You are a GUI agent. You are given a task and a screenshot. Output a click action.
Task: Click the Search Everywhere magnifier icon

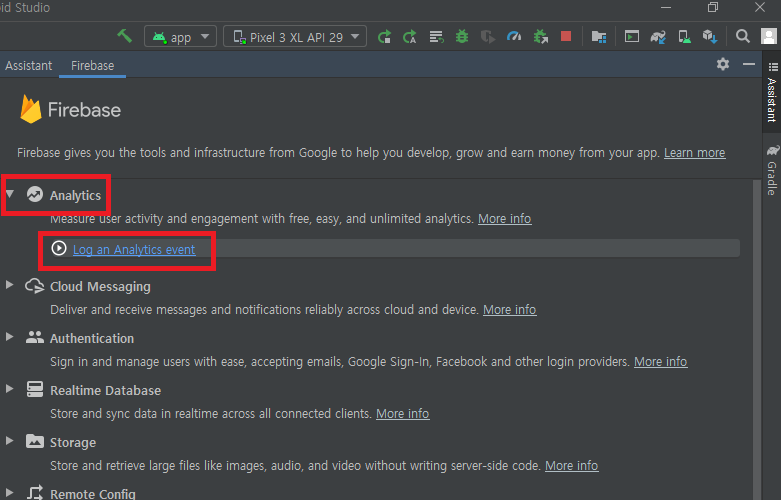[743, 36]
